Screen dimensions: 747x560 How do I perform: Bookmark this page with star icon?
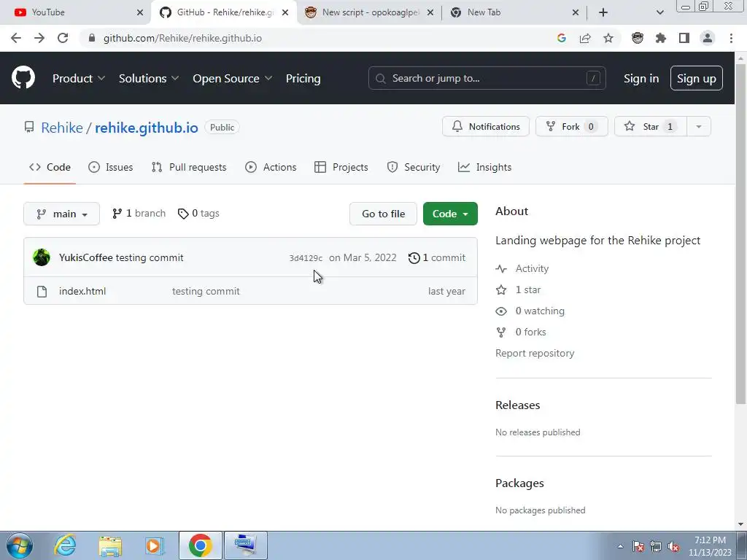tap(608, 38)
